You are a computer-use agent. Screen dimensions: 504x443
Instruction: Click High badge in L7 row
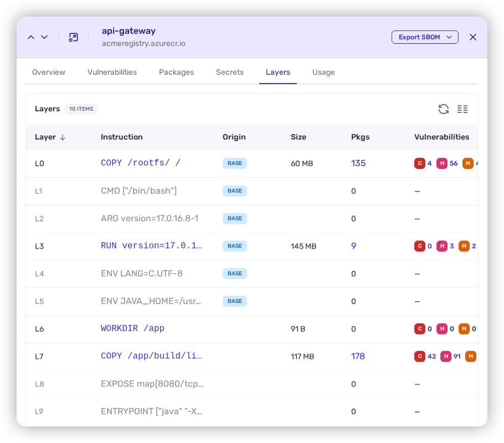click(x=445, y=356)
